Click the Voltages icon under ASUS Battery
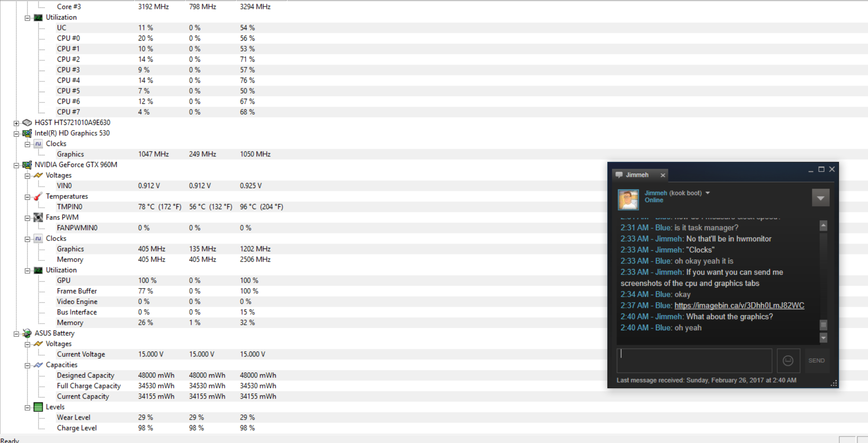Viewport: 868px width, 443px height. (38, 344)
